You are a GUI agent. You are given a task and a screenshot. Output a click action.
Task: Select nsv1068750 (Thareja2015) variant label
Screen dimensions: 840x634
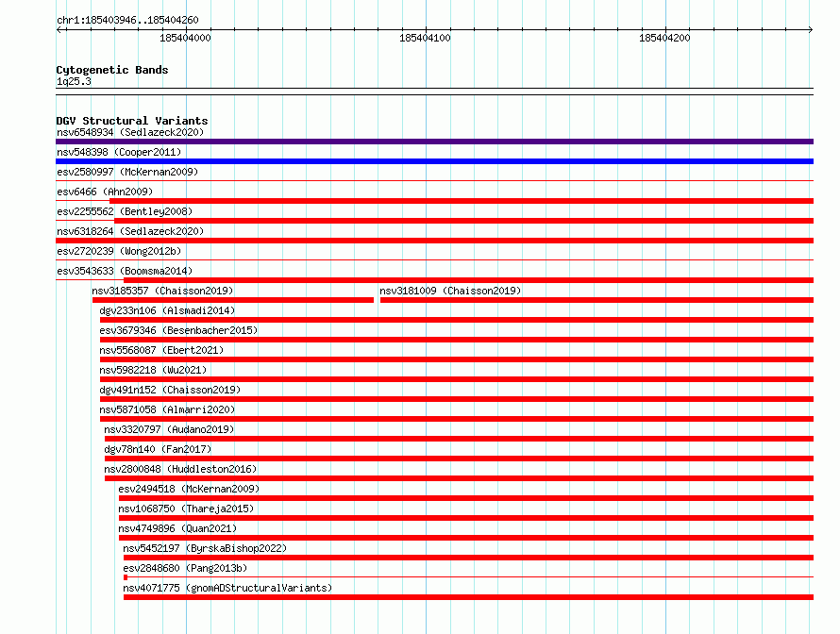186,509
